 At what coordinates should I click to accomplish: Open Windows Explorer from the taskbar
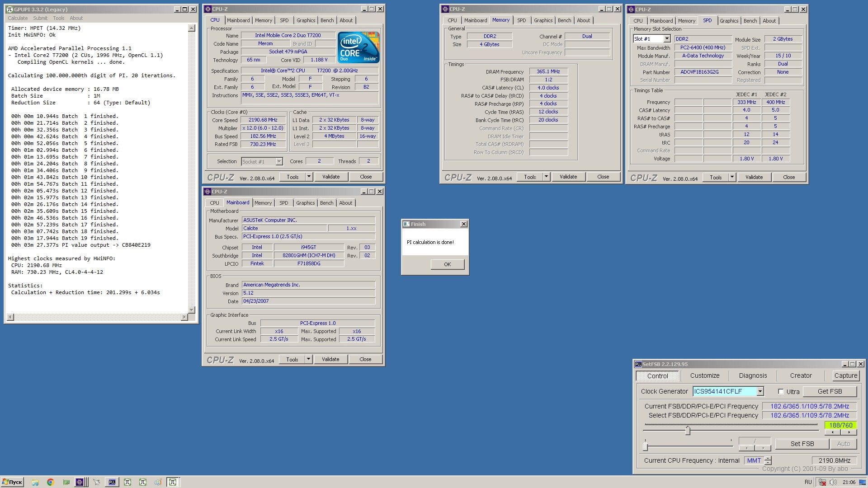click(x=35, y=482)
